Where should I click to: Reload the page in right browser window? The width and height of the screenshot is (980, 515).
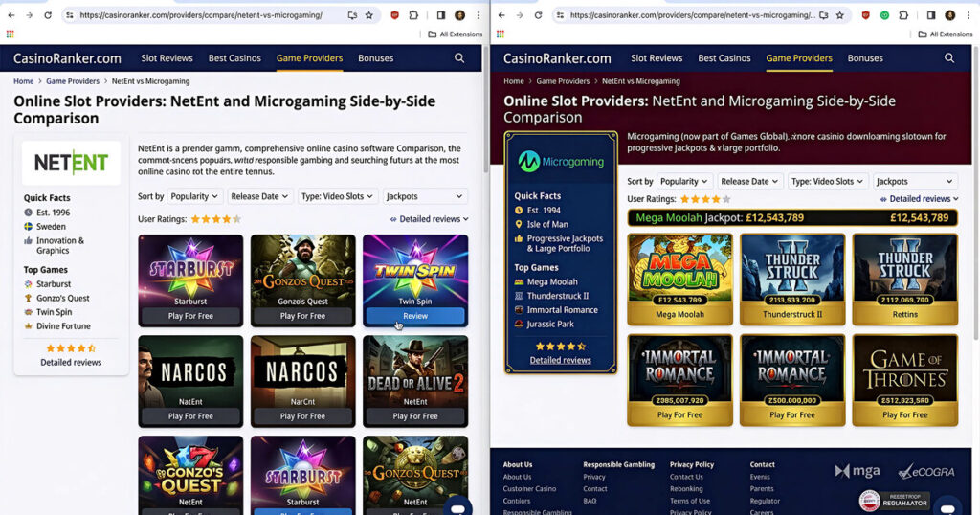pyautogui.click(x=538, y=15)
